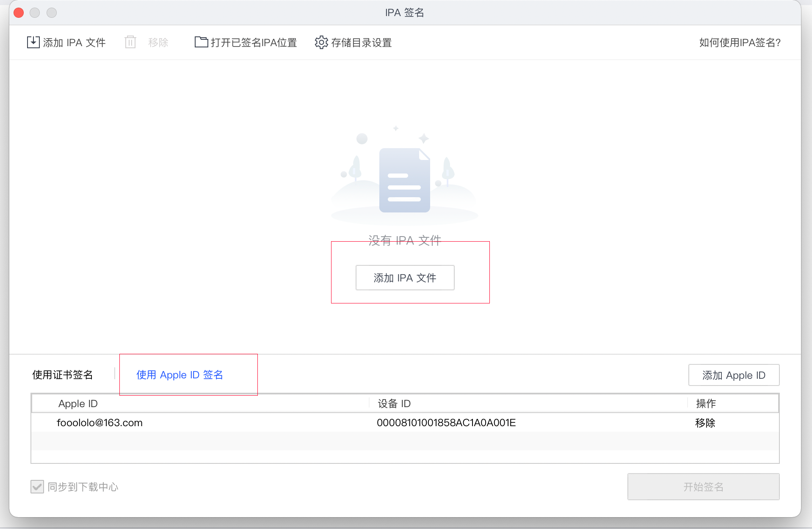Screen dimensions: 812x529
Task: Click the centered 添加 IPA 文件 button
Action: click(405, 278)
